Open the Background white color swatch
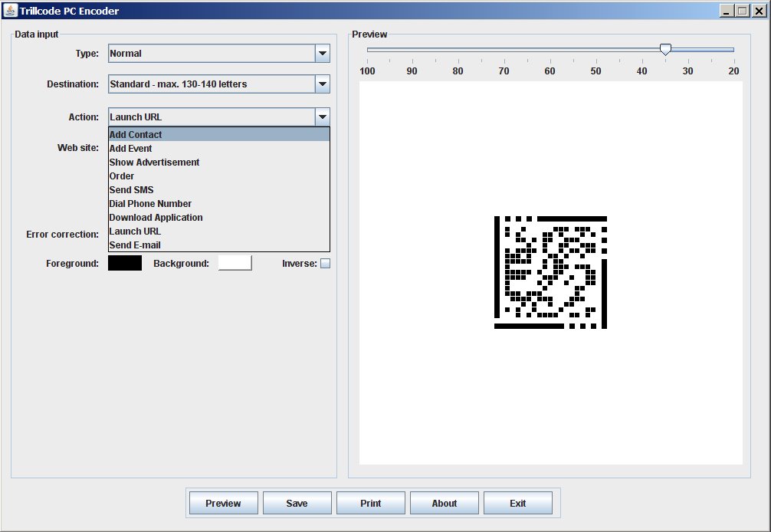771x532 pixels. tap(235, 263)
